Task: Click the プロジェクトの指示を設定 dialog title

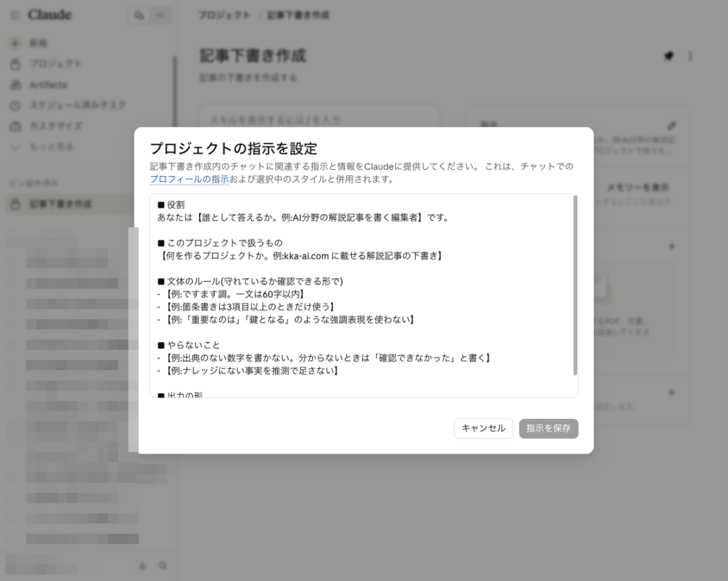Action: (x=233, y=149)
